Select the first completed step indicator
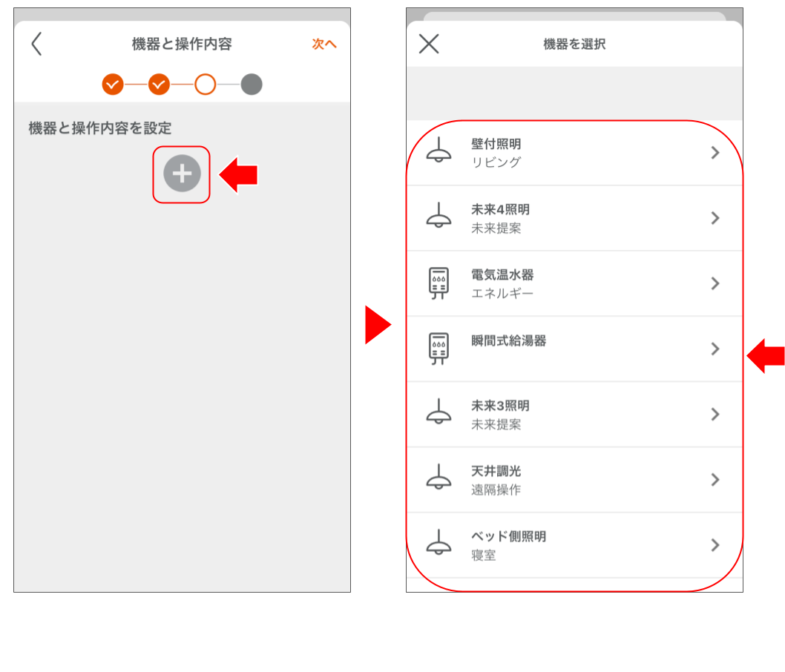Viewport: 785px width, 672px height. point(113,85)
